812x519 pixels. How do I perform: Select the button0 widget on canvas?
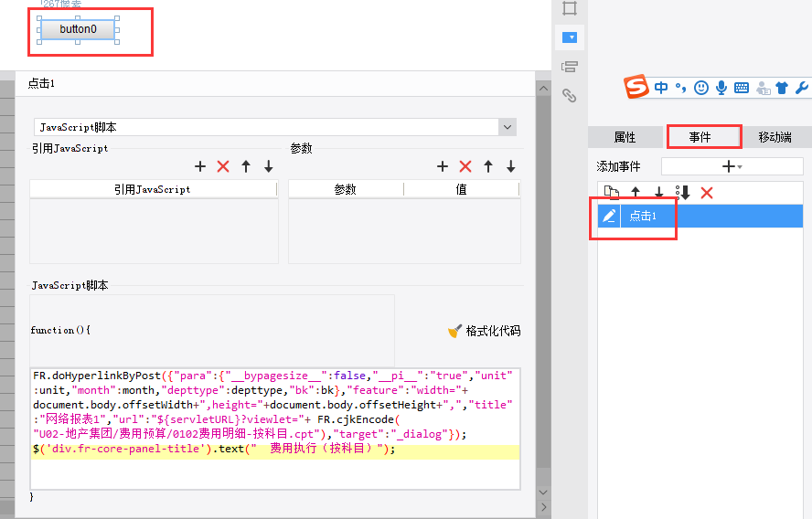click(x=78, y=29)
